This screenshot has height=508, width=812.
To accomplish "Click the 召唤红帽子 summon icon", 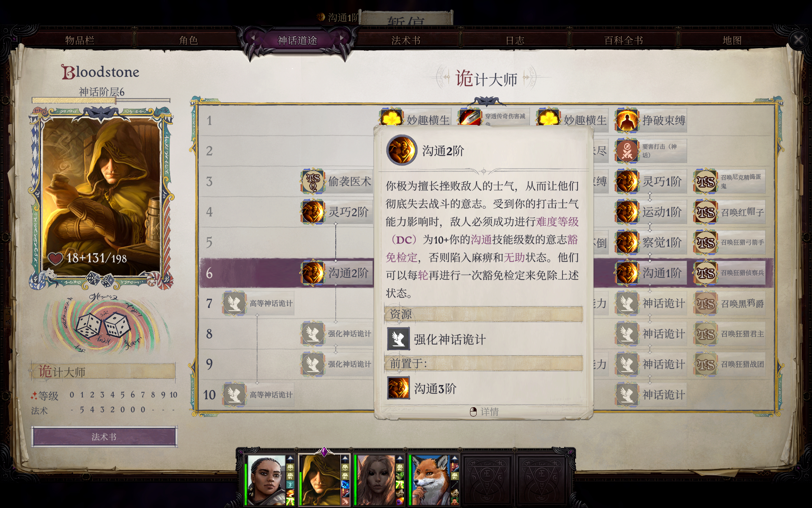I will point(705,212).
